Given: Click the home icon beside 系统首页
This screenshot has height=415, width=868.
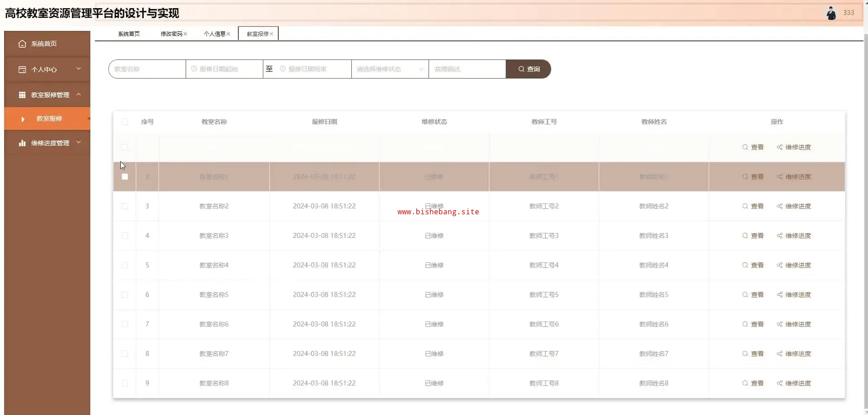Looking at the screenshot, I should point(22,44).
